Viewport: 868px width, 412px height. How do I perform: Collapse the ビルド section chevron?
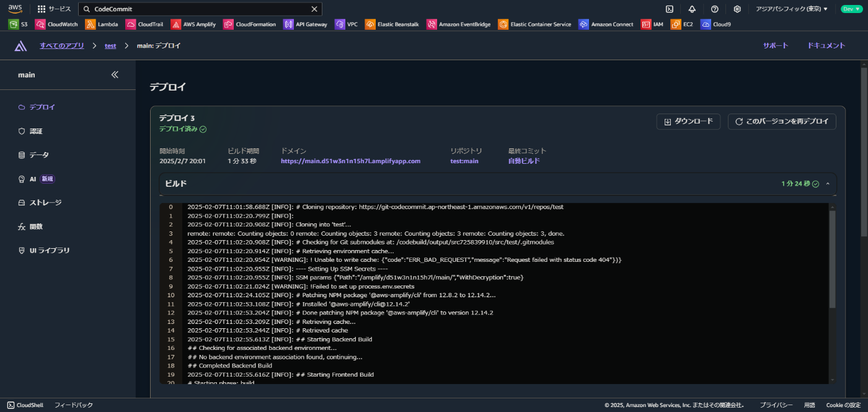[x=828, y=184]
